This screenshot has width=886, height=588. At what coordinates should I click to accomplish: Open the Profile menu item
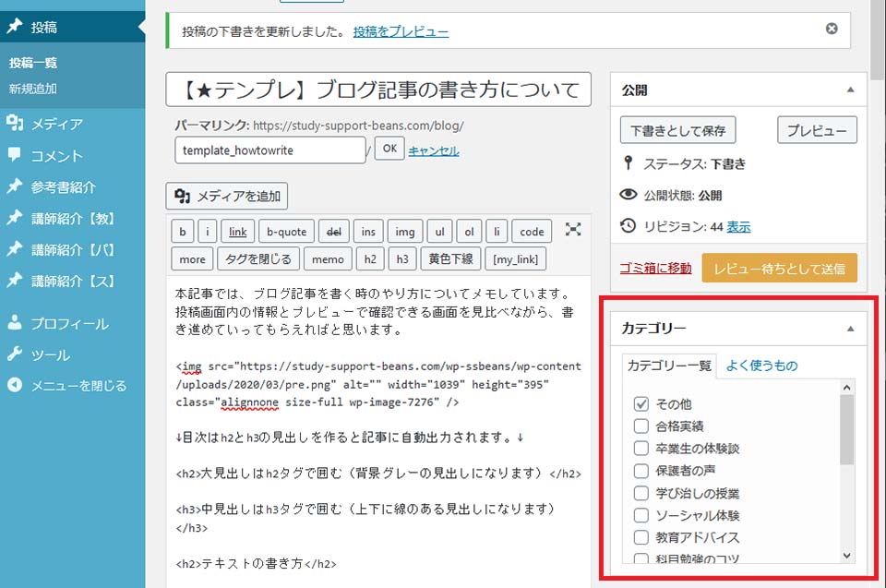[x=69, y=324]
